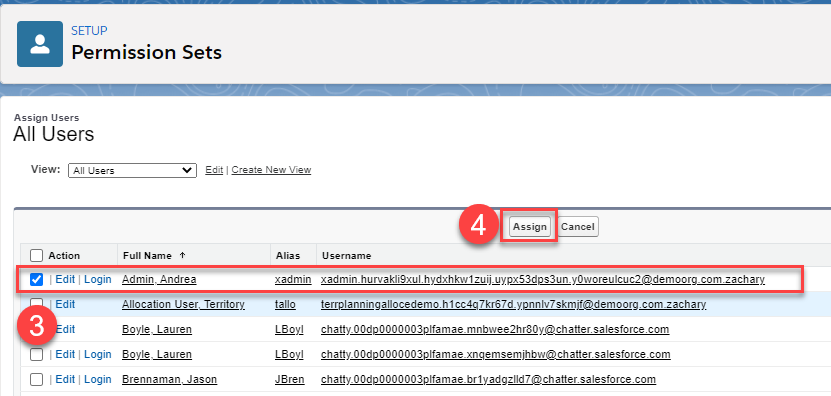
Task: Click the Assign button
Action: pos(529,226)
